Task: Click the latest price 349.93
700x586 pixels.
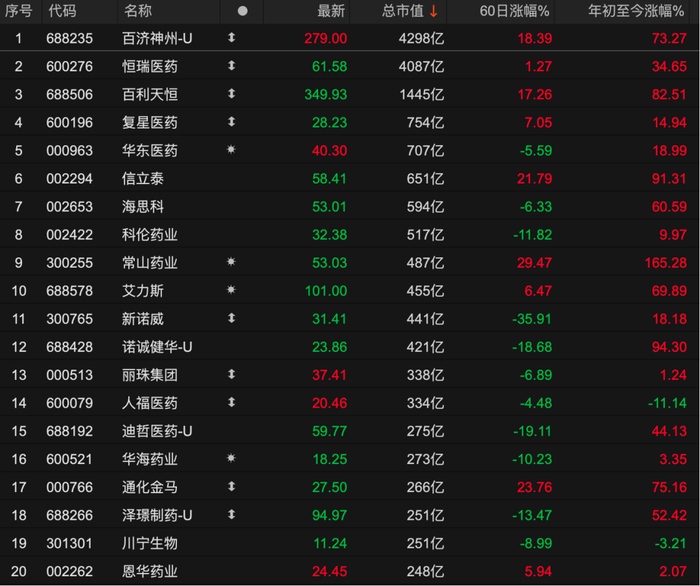Action: (x=325, y=95)
